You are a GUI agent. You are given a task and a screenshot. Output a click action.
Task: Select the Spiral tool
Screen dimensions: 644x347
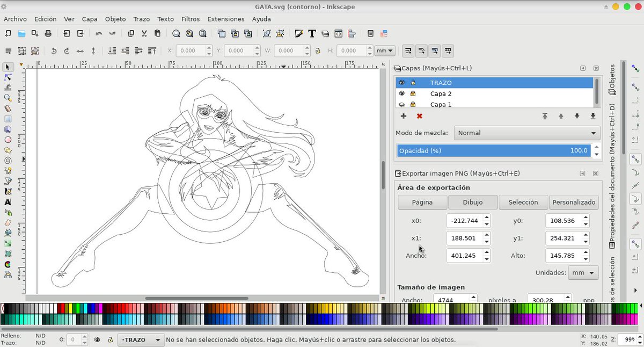coord(8,160)
